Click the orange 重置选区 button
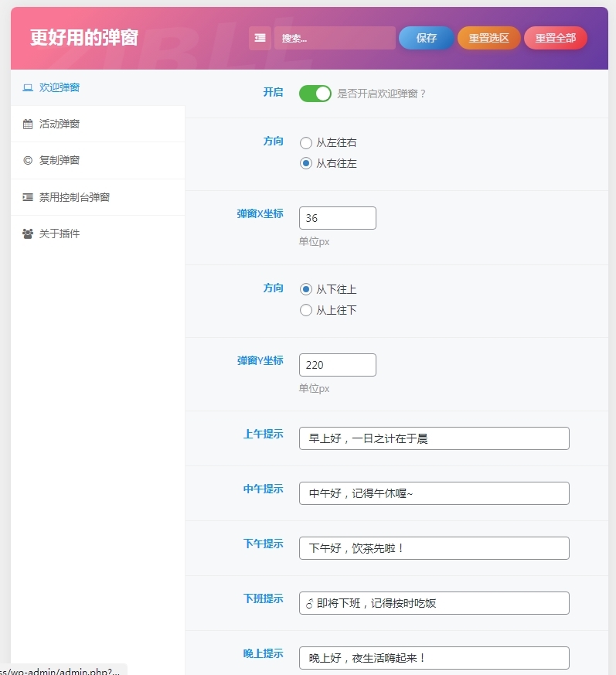616x675 pixels. point(488,38)
